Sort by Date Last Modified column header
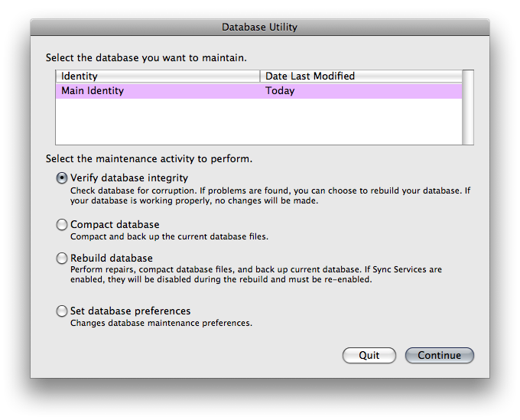The image size is (520, 420). click(x=361, y=77)
